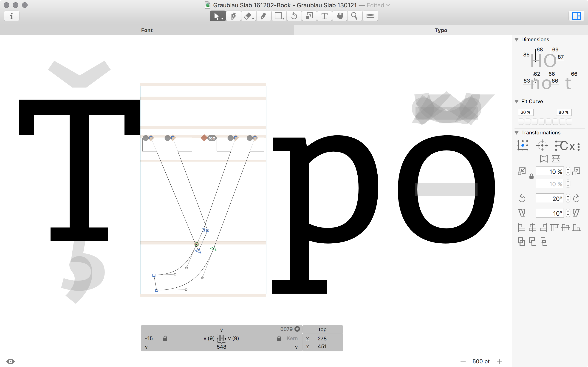The image size is (588, 367).
Task: Select the Text tool in the toolbar
Action: [324, 16]
